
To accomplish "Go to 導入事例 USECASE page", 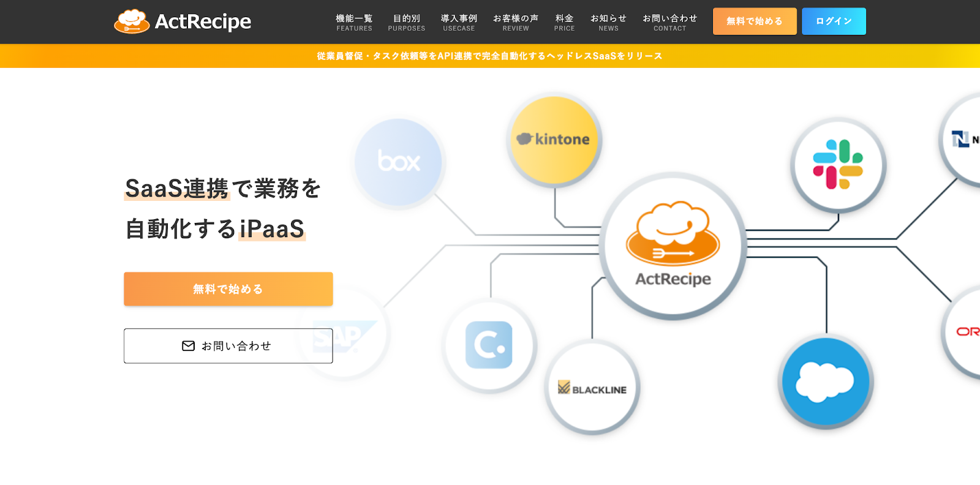I will (x=459, y=22).
